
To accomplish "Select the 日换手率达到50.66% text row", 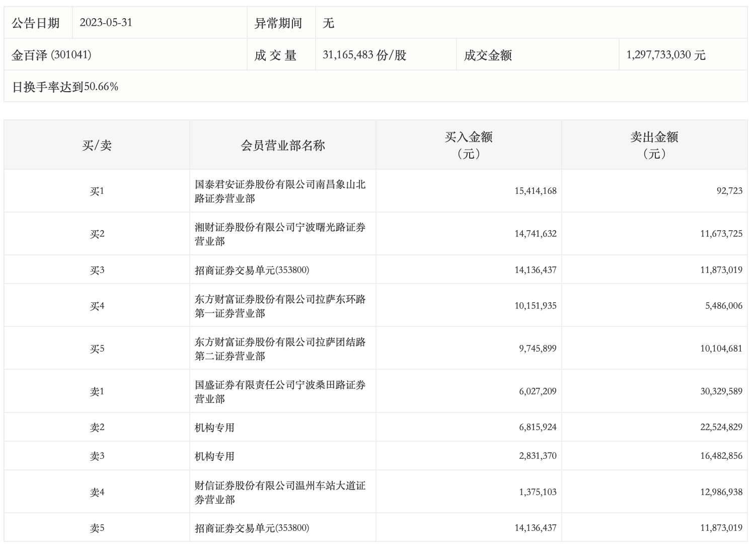I will [x=65, y=87].
